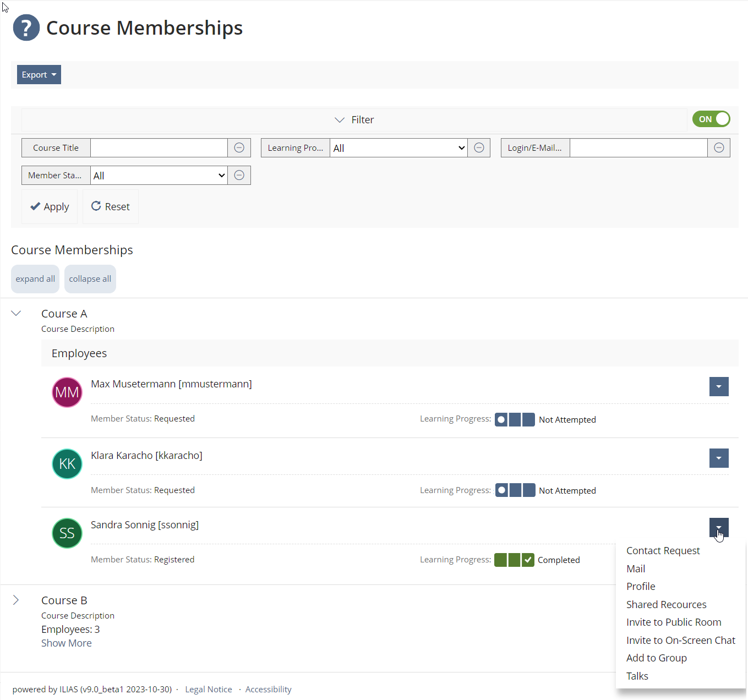The height and width of the screenshot is (700, 748).
Task: Select Contact Request from the menu
Action: [x=663, y=551]
